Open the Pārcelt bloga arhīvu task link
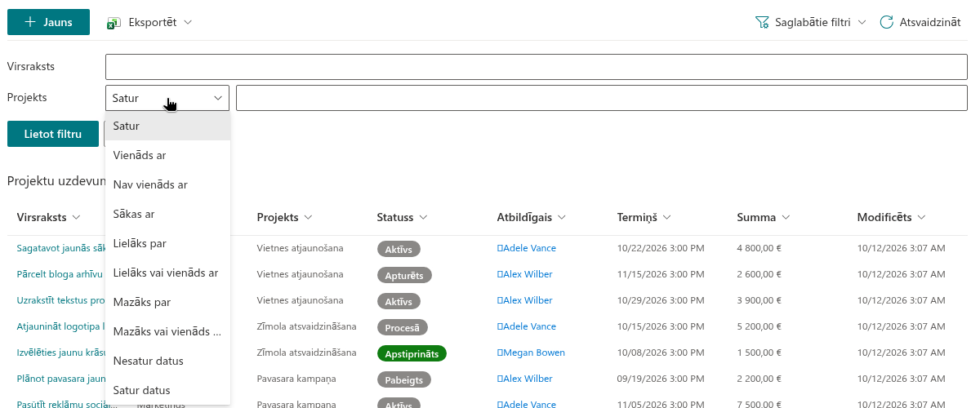980x408 pixels. [60, 274]
